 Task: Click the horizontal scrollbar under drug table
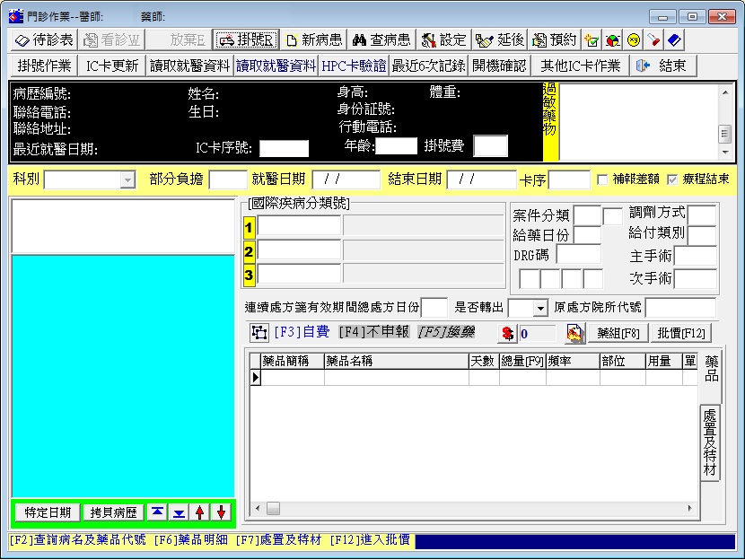coord(476,509)
